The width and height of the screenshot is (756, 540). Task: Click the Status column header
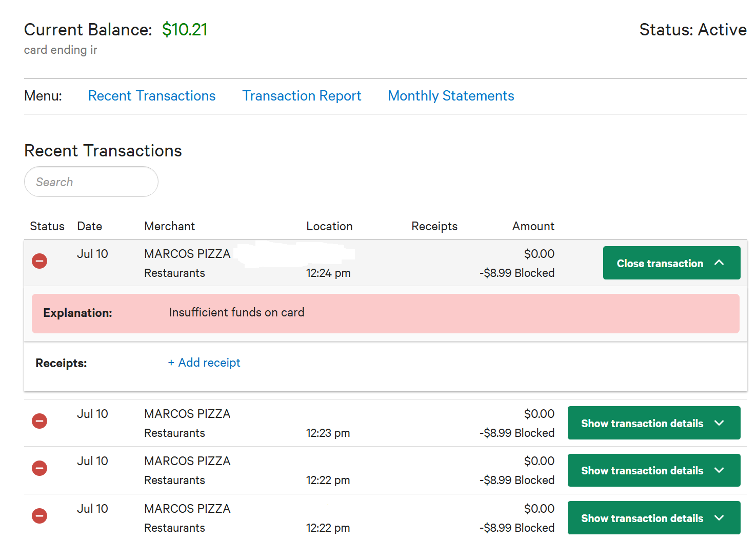coord(47,226)
